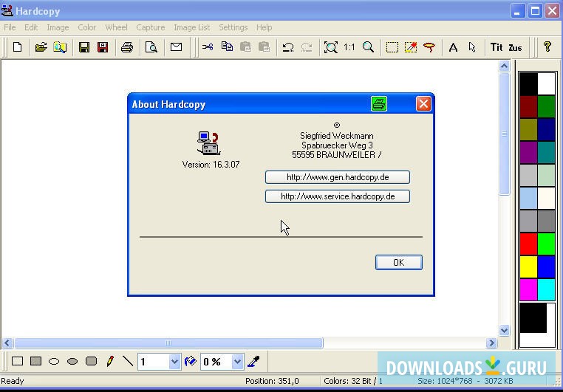Send image via the envelope icon
The height and width of the screenshot is (392, 563).
point(176,47)
